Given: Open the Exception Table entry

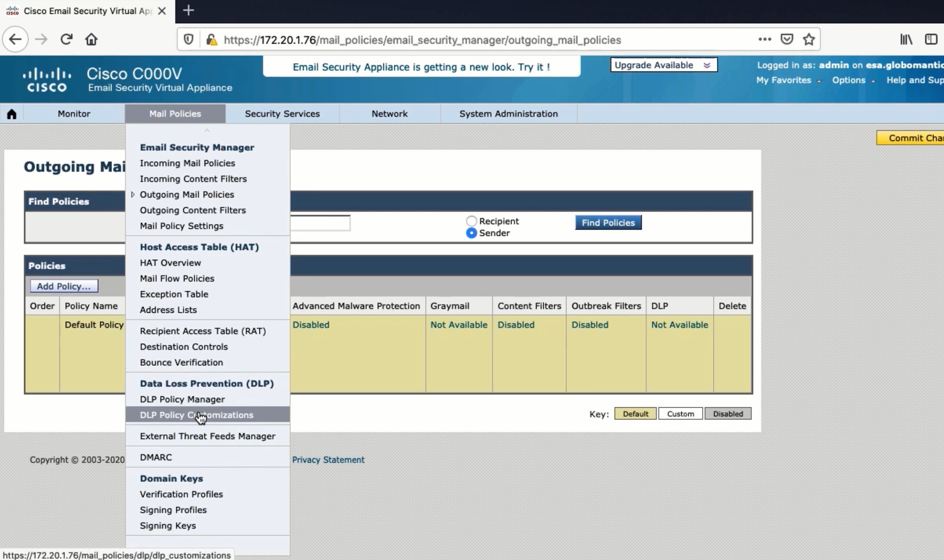Looking at the screenshot, I should point(174,294).
